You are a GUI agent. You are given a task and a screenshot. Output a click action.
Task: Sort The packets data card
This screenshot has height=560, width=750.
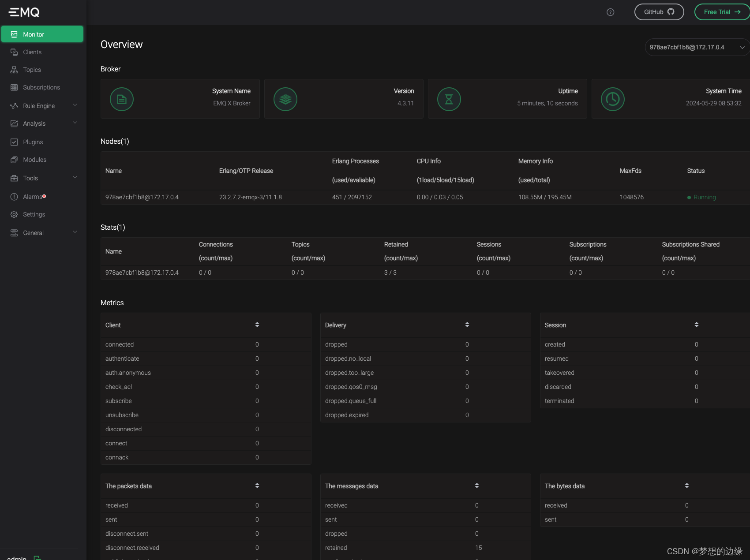(x=257, y=486)
